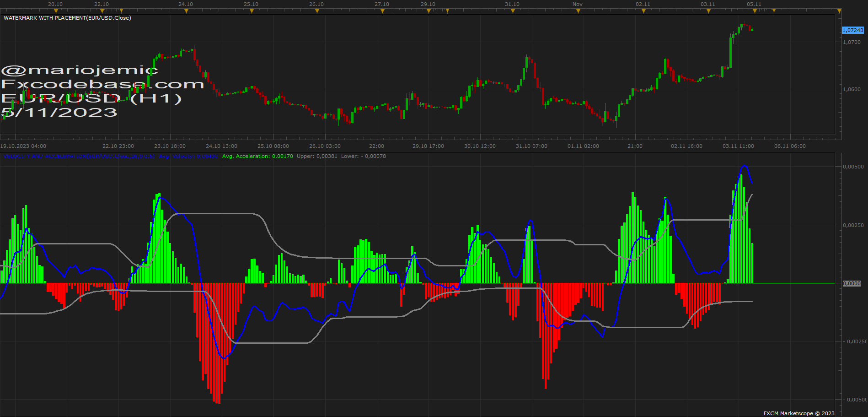
Task: Click the triangle marker under 02.11 date
Action: coord(643,11)
